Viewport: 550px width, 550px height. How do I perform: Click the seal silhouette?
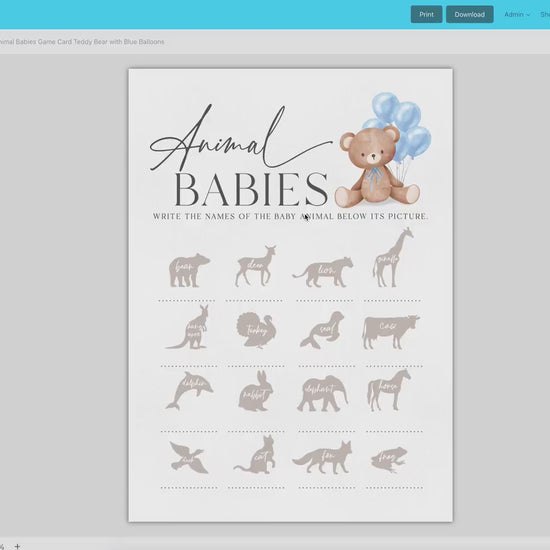pos(322,330)
